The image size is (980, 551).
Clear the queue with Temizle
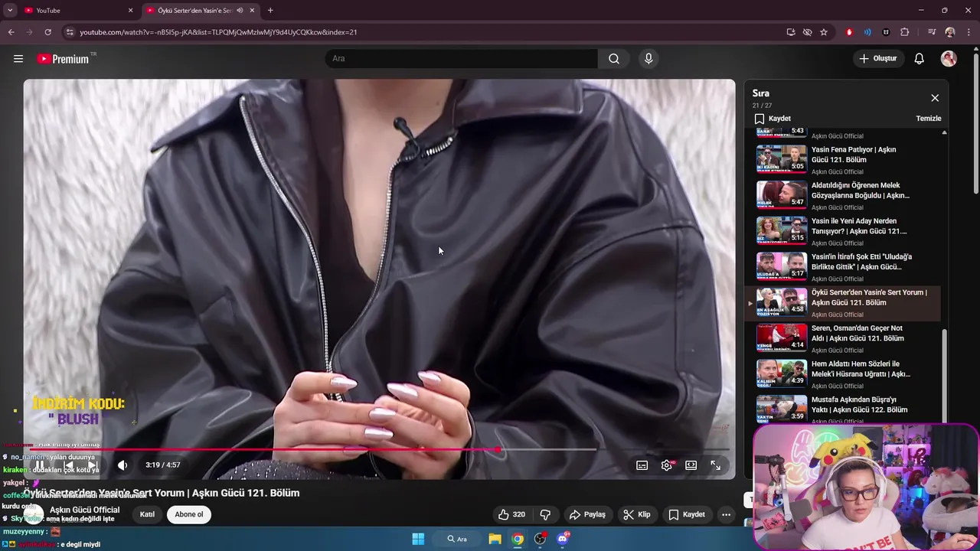click(x=929, y=119)
